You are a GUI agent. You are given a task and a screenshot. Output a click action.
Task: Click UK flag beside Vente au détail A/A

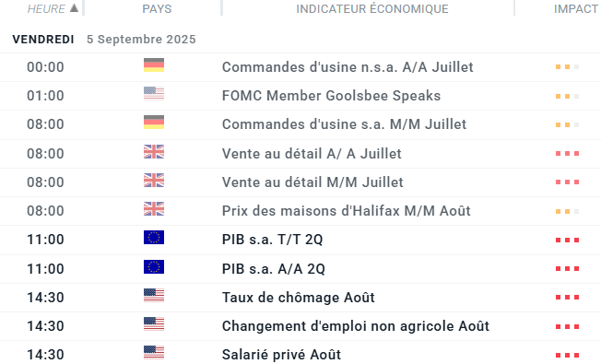[x=154, y=152]
